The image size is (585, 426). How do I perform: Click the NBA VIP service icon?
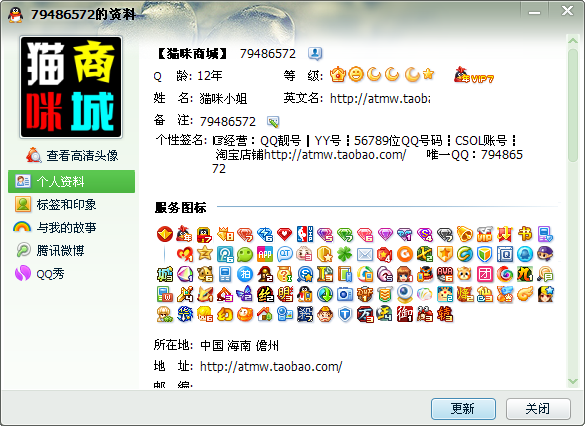coord(305,234)
